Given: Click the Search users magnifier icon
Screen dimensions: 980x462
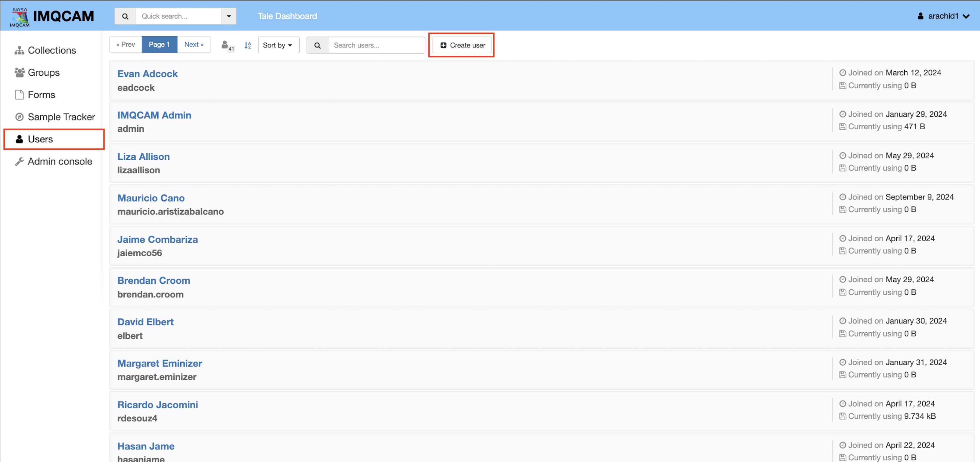Looking at the screenshot, I should click(x=317, y=45).
